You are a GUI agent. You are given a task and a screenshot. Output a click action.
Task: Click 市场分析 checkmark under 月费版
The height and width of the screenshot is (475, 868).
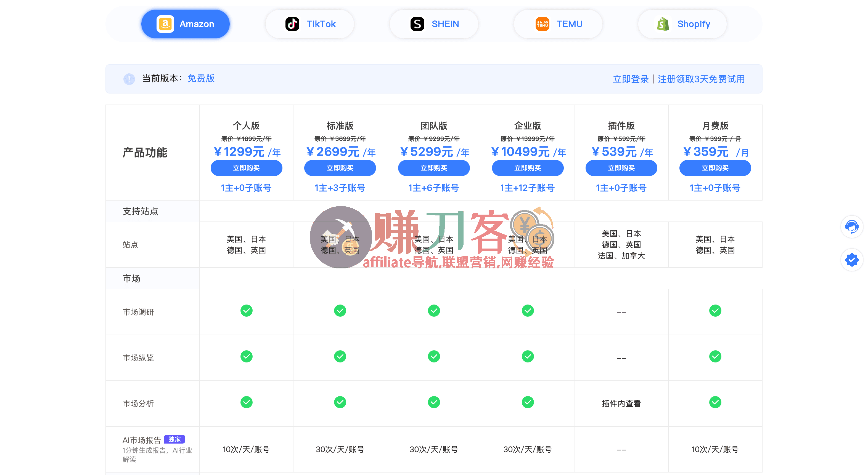coord(715,402)
